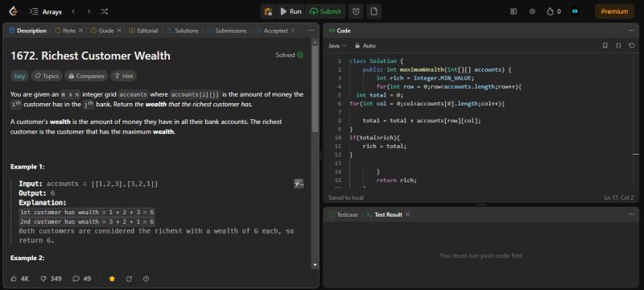Close the Guide tab
The width and height of the screenshot is (644, 290).
pos(119,31)
